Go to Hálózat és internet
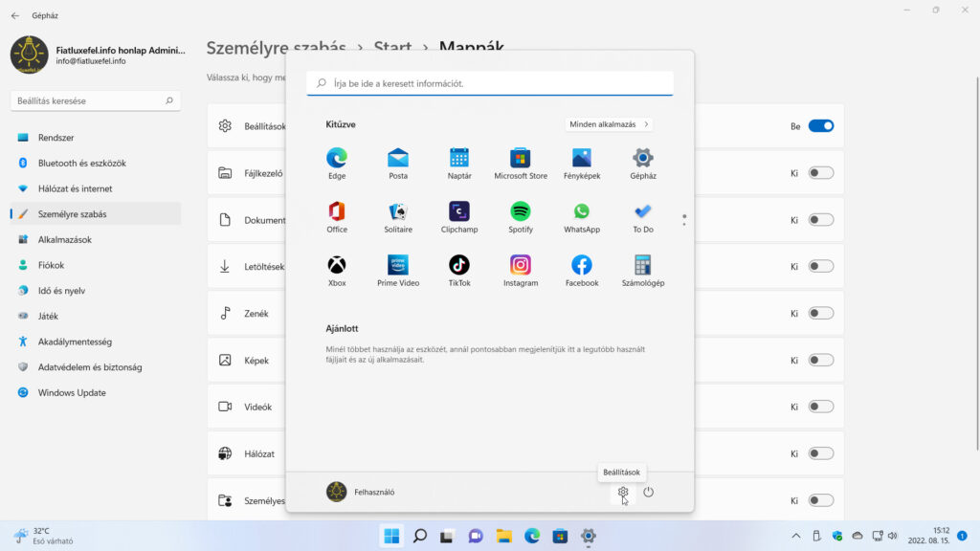The width and height of the screenshot is (980, 551). [x=96, y=188]
